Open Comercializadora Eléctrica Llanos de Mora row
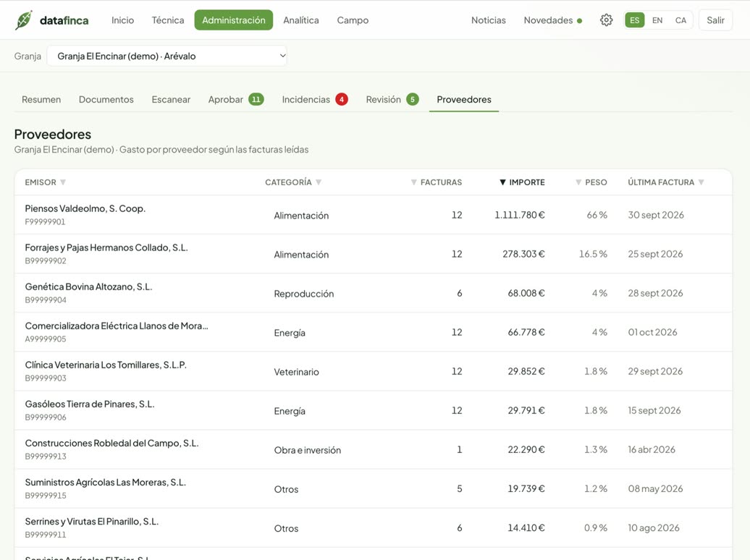 [373, 332]
